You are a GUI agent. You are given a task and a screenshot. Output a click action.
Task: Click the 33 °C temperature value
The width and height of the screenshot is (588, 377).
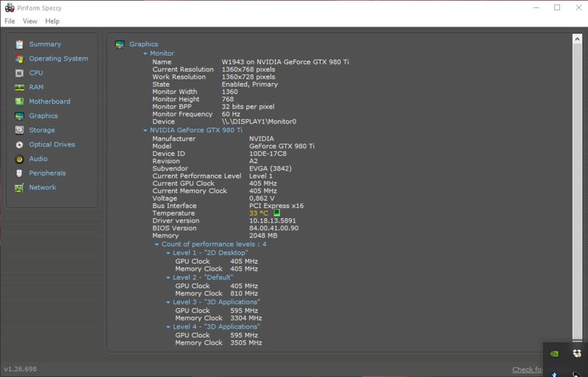(259, 213)
